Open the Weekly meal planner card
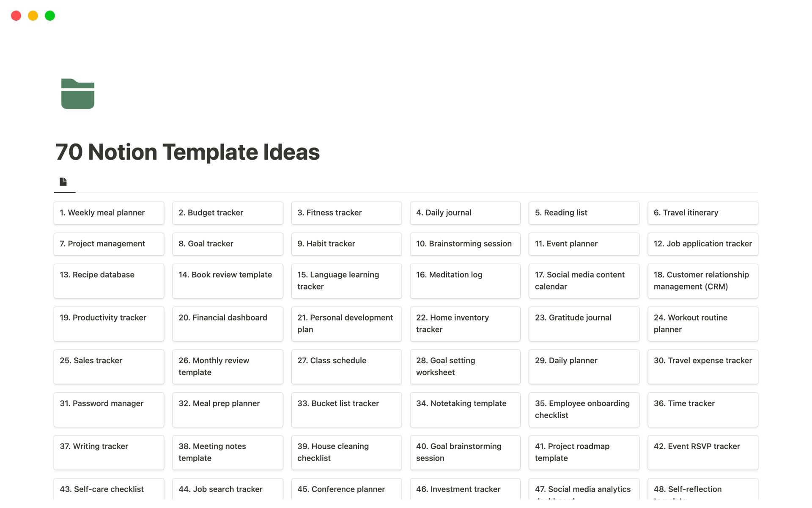 tap(109, 213)
